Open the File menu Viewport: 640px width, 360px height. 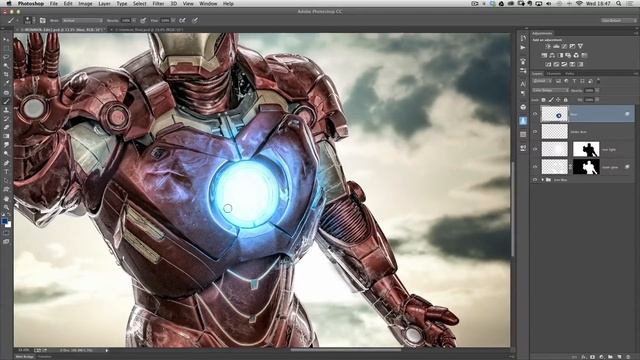53,3
